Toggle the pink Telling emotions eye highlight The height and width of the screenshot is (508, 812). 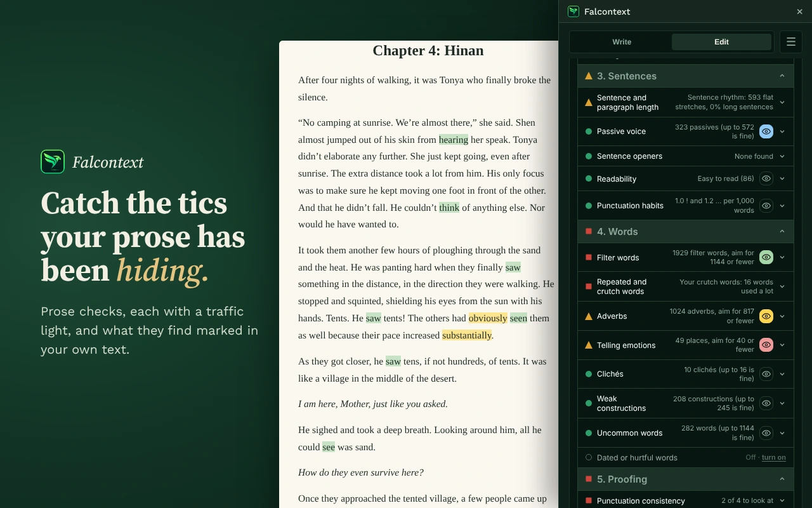[x=766, y=345]
